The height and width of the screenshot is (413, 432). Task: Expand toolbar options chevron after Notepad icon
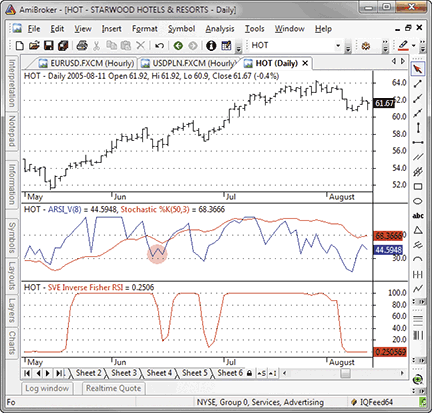[238, 47]
